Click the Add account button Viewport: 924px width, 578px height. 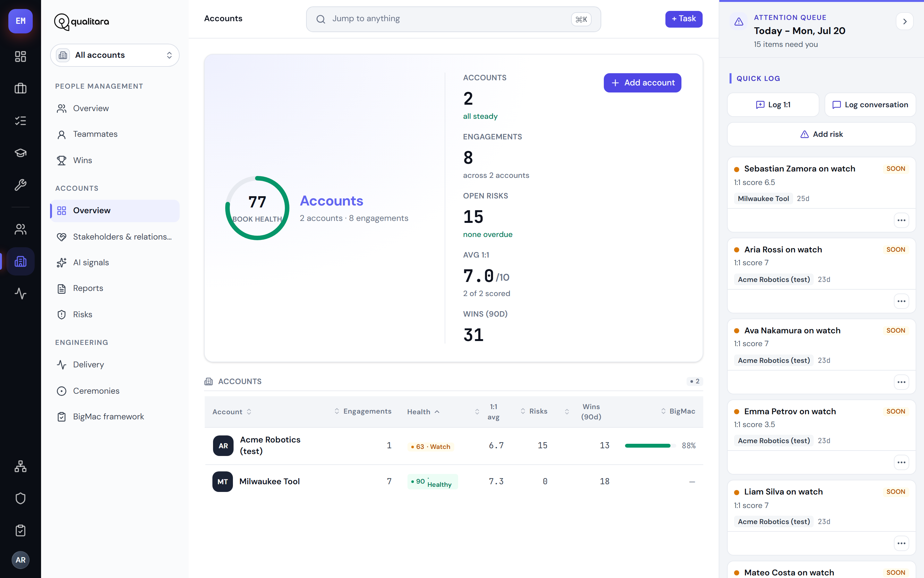pos(642,83)
